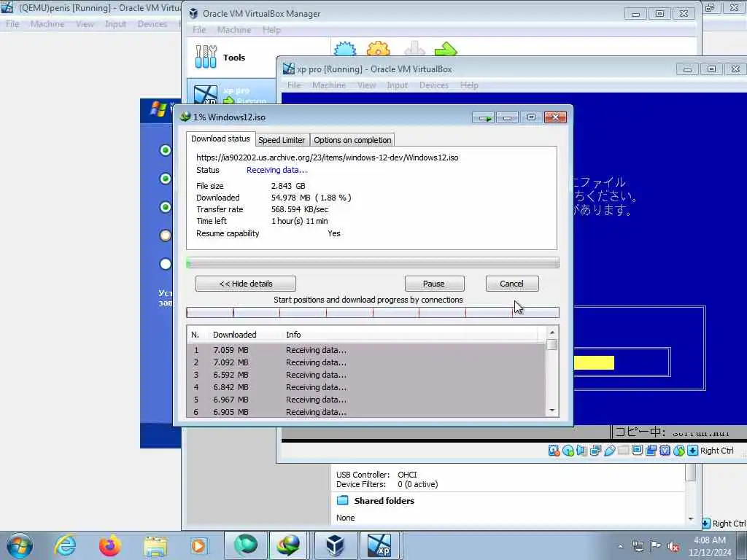Click the Action Center flag in the system tray

click(x=656, y=547)
